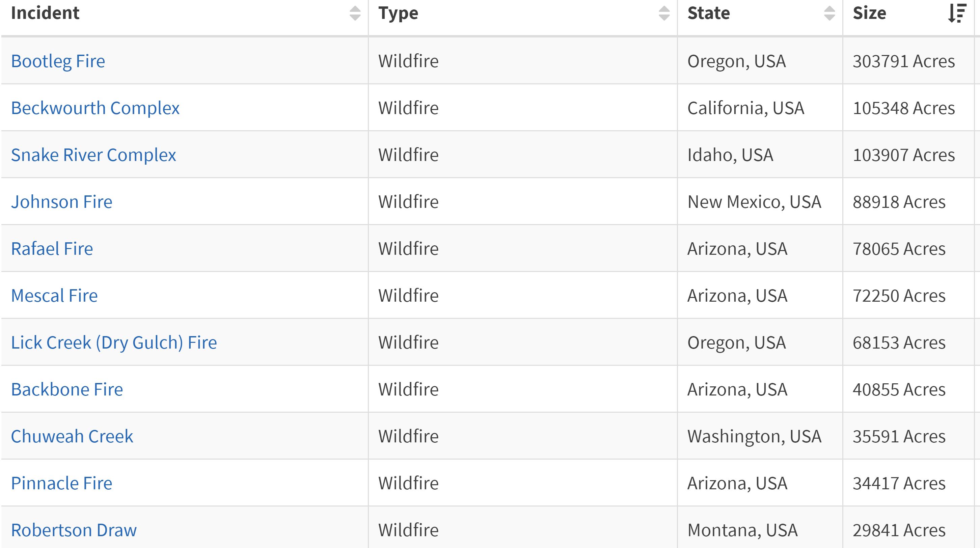Screen dimensions: 980x548
Task: Click the Incident column header text
Action: [45, 13]
